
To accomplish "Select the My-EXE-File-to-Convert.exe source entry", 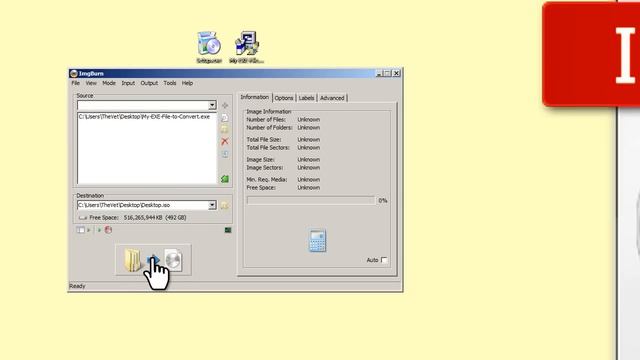I will (144, 117).
